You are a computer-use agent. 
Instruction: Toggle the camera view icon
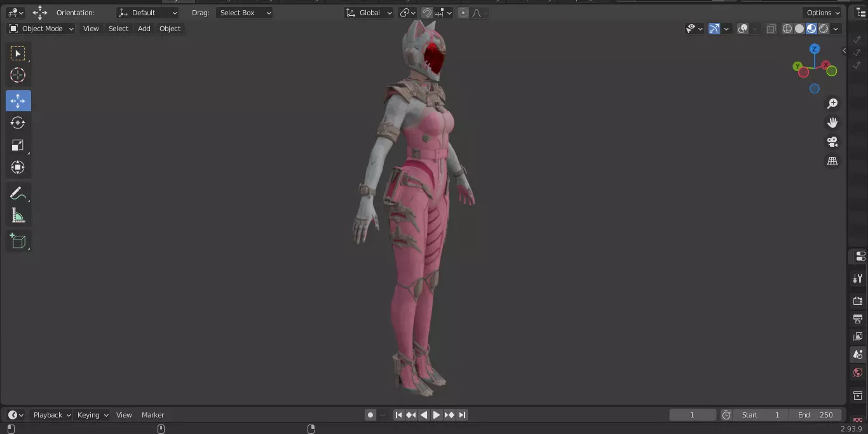point(832,142)
